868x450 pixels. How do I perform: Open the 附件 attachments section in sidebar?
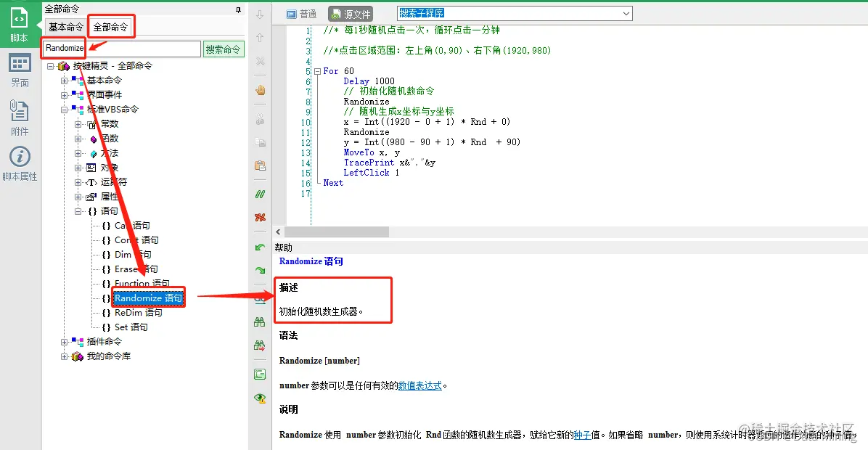tap(20, 118)
